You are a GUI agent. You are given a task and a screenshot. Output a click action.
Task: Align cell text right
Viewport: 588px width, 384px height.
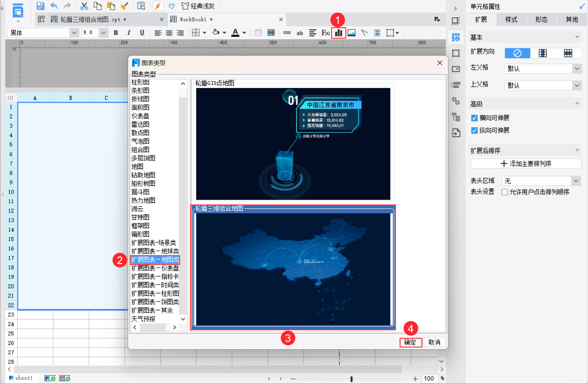(180, 33)
